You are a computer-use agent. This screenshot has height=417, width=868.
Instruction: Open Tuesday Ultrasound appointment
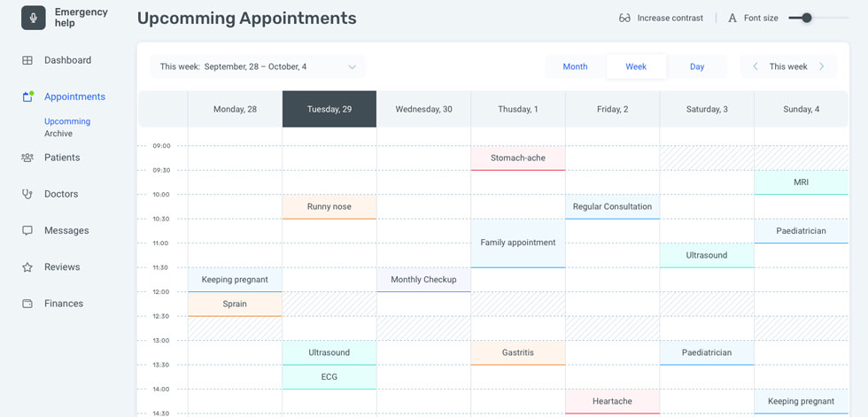click(x=329, y=353)
